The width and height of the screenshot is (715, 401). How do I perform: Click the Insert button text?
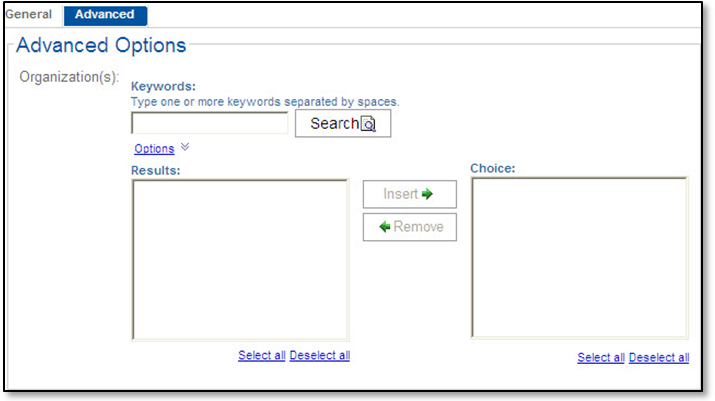(400, 194)
